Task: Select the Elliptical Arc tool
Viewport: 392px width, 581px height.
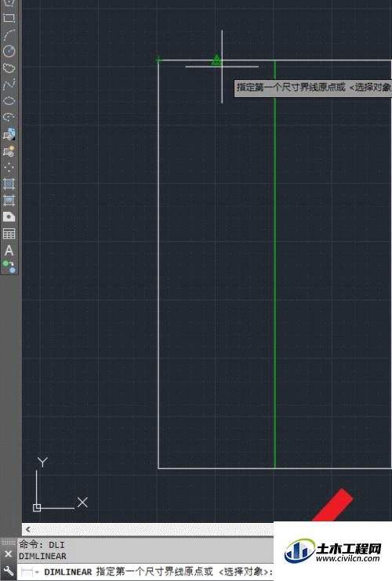Action: click(9, 118)
